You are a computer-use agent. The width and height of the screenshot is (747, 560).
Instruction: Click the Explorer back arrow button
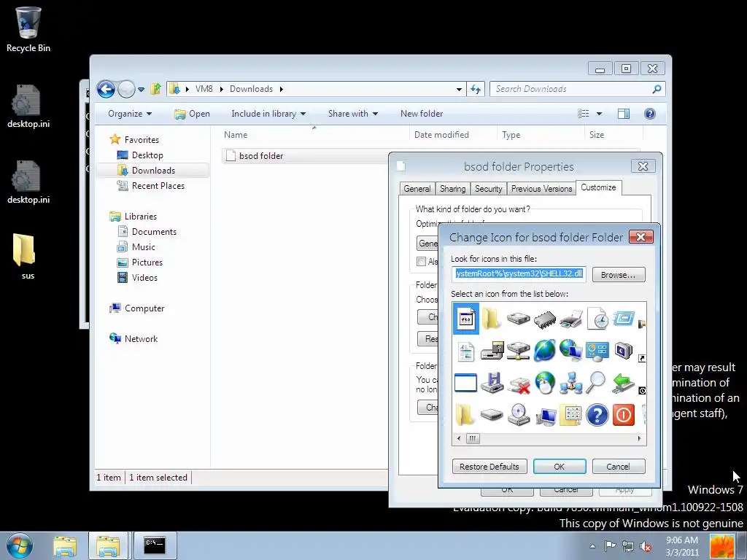tap(106, 89)
